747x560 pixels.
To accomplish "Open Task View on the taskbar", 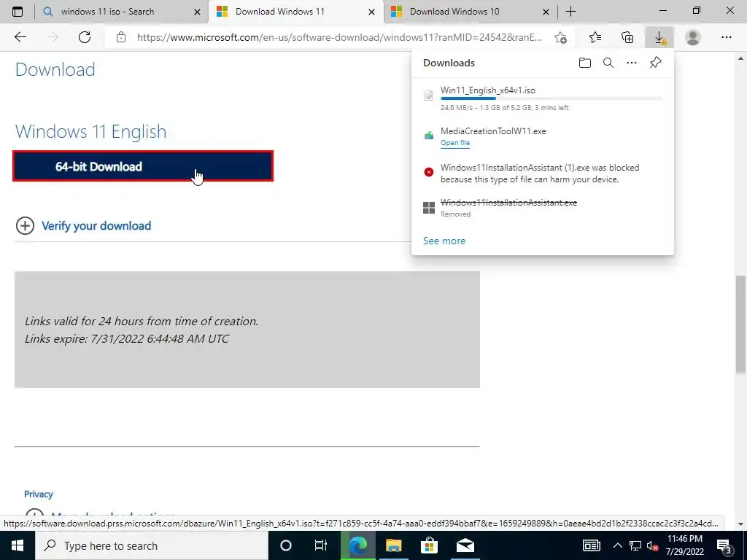I will coord(321,545).
